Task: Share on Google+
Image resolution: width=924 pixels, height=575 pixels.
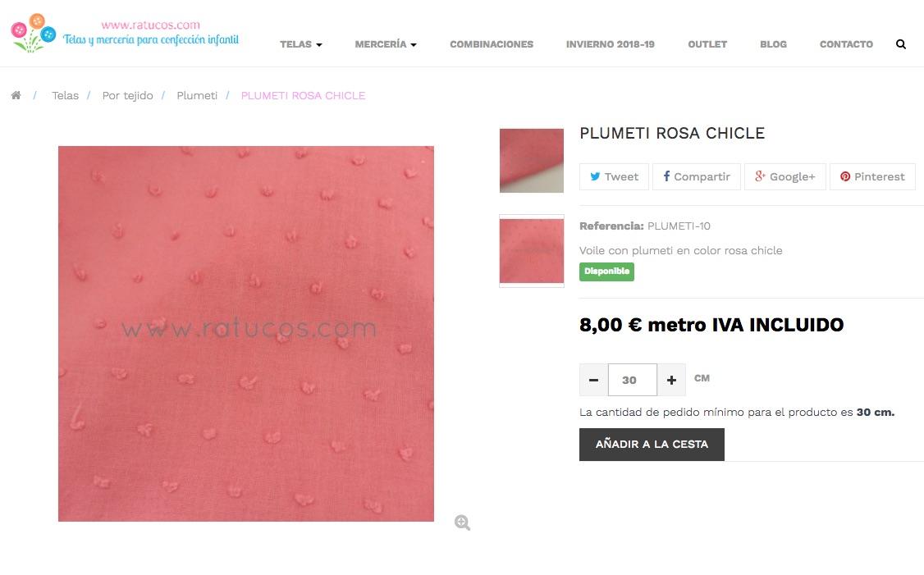Action: [x=785, y=176]
